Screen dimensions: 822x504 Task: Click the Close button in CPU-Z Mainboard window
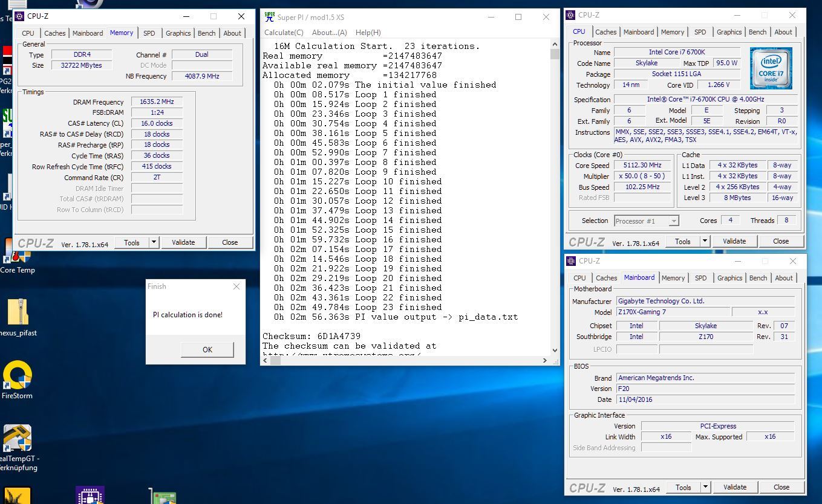pyautogui.click(x=781, y=487)
